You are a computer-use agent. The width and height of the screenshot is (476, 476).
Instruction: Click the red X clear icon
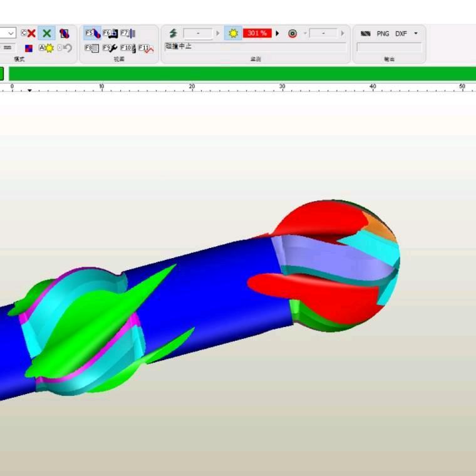29,33
